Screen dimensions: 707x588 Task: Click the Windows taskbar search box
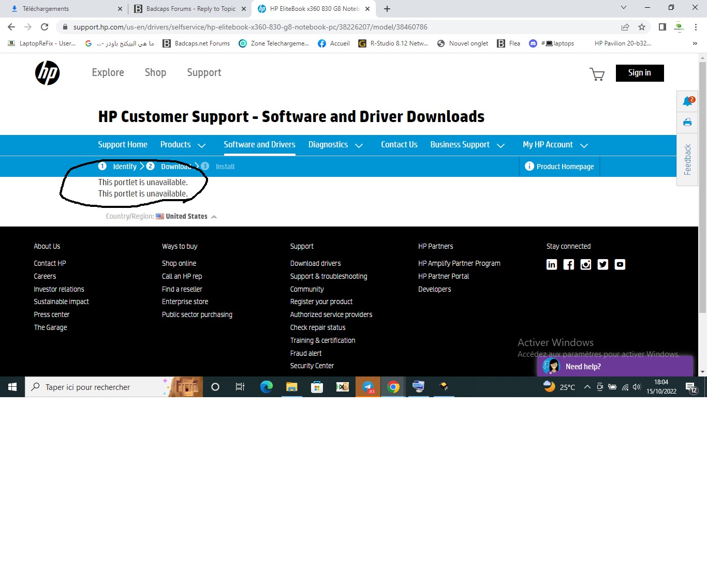114,387
